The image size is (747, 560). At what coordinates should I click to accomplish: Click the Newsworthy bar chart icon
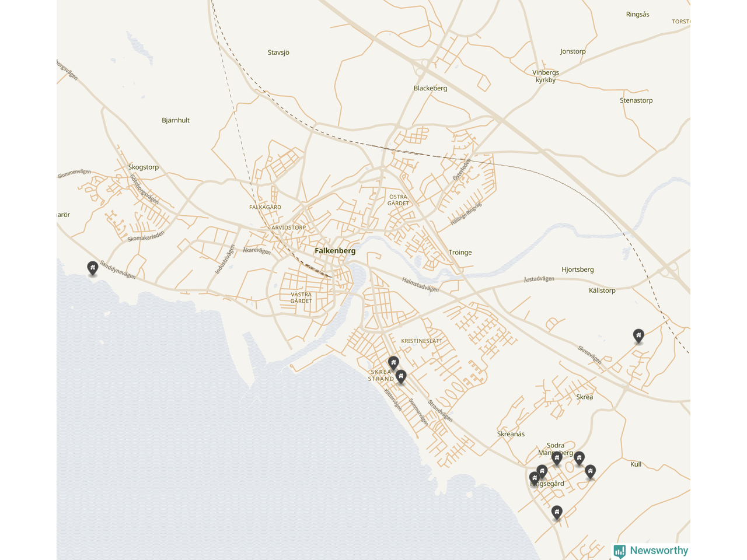620,551
